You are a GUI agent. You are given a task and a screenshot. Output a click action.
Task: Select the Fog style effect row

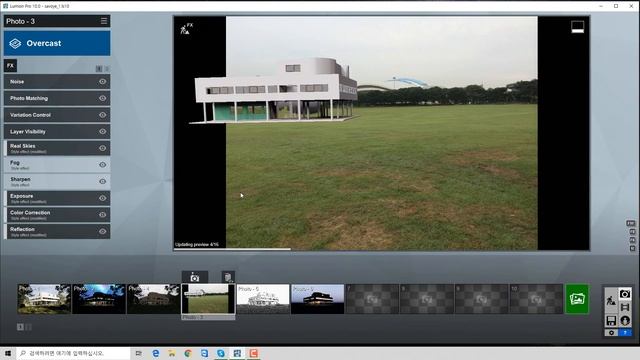pyautogui.click(x=57, y=165)
